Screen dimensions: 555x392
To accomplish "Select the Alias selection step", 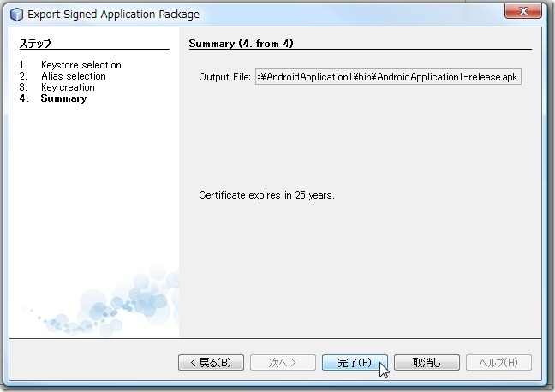I will [x=73, y=76].
